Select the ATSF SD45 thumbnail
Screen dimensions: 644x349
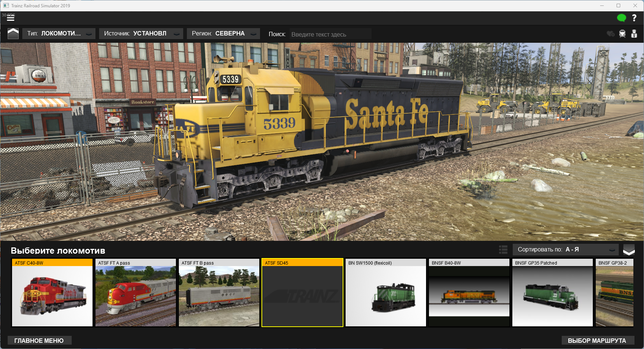click(x=302, y=293)
